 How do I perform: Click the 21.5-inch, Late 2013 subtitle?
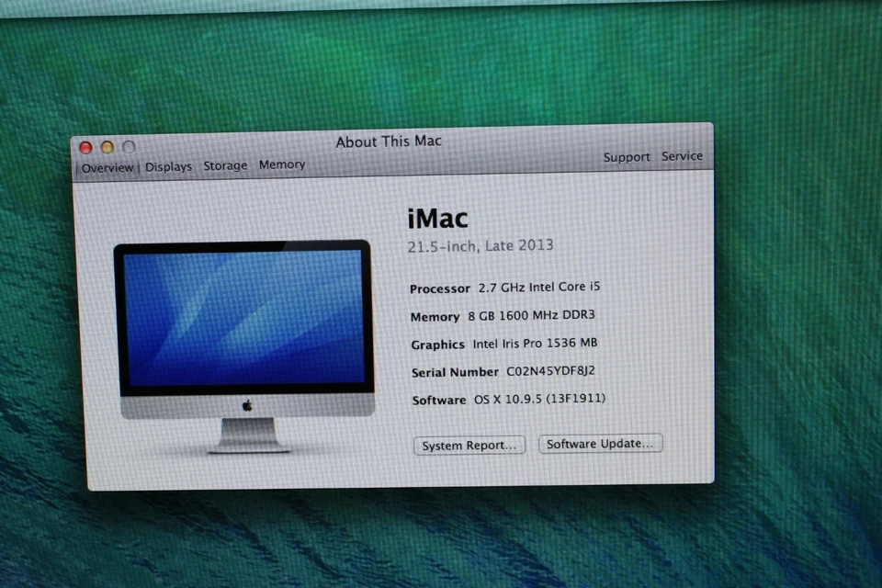click(x=481, y=245)
